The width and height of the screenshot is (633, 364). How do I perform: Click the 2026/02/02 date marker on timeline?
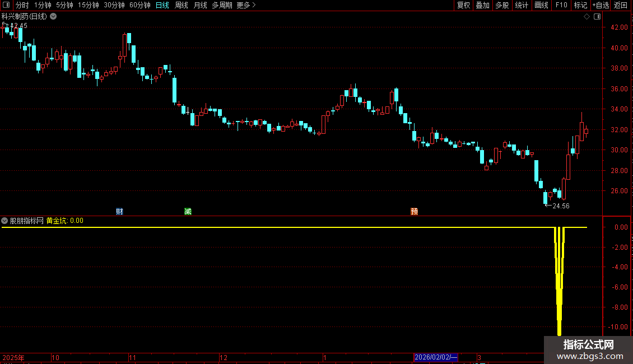point(436,357)
